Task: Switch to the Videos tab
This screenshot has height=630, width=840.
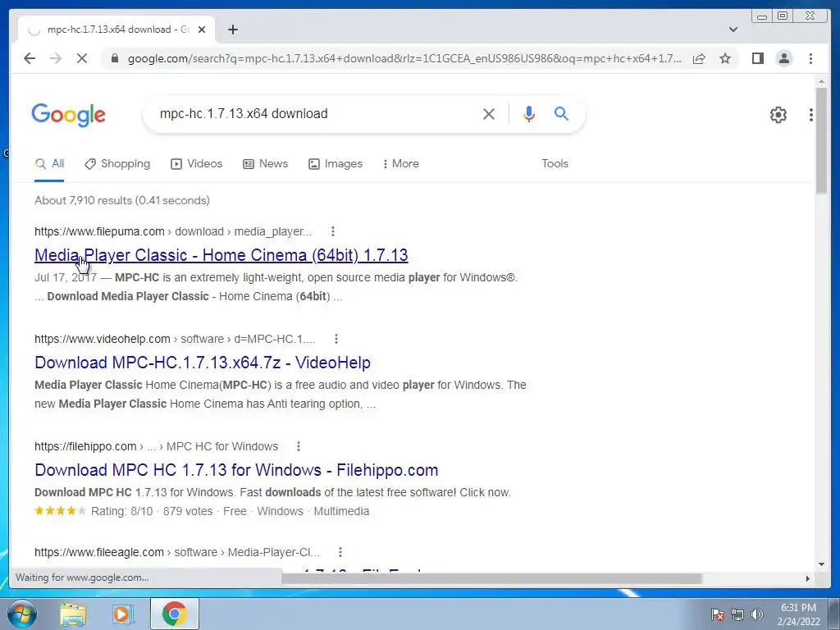Action: click(196, 164)
